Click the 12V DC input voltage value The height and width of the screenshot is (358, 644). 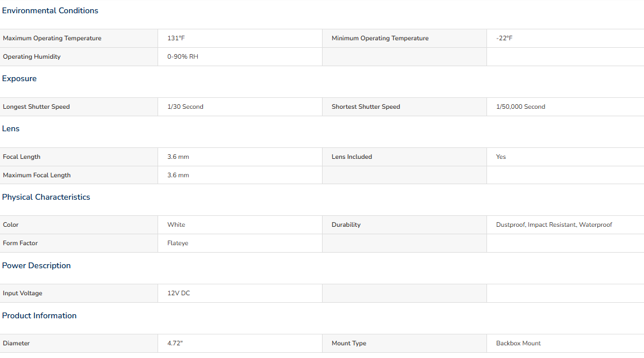click(179, 293)
